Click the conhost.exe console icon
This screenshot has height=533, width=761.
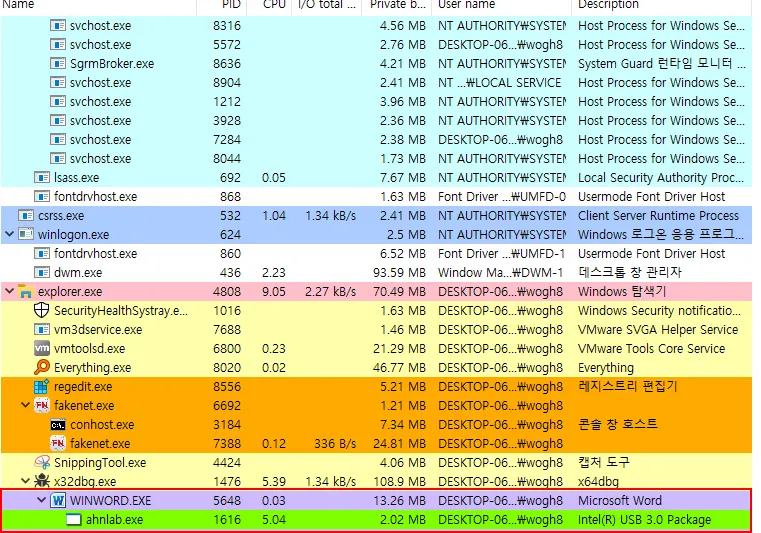click(x=58, y=425)
